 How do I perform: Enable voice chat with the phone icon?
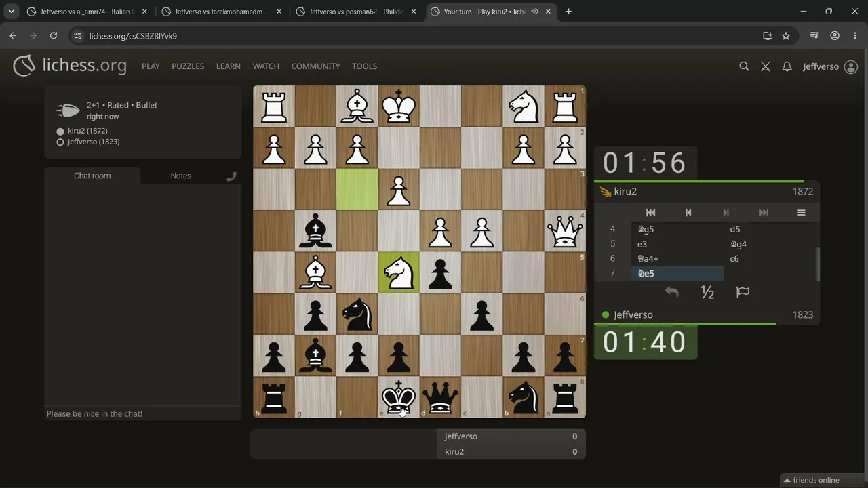click(x=231, y=176)
